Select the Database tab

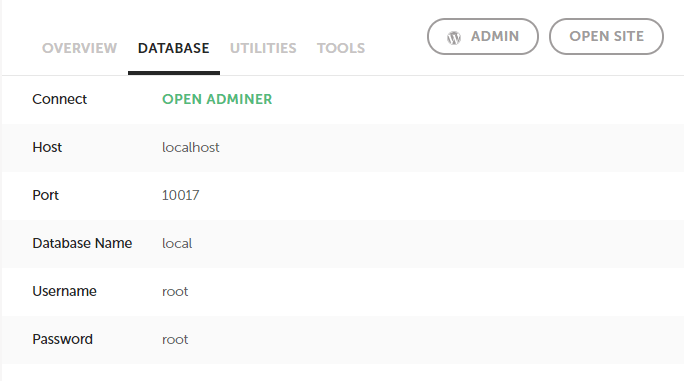[x=174, y=48]
